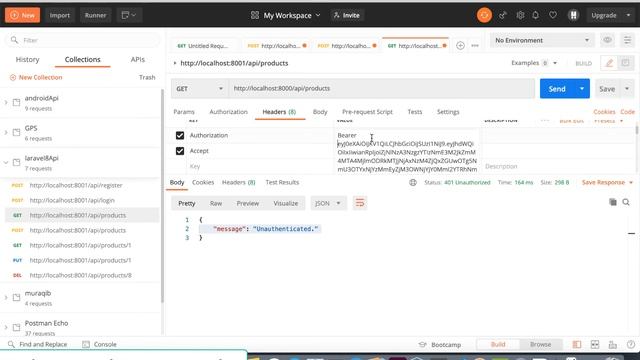Open the Params request tab

[x=184, y=112]
